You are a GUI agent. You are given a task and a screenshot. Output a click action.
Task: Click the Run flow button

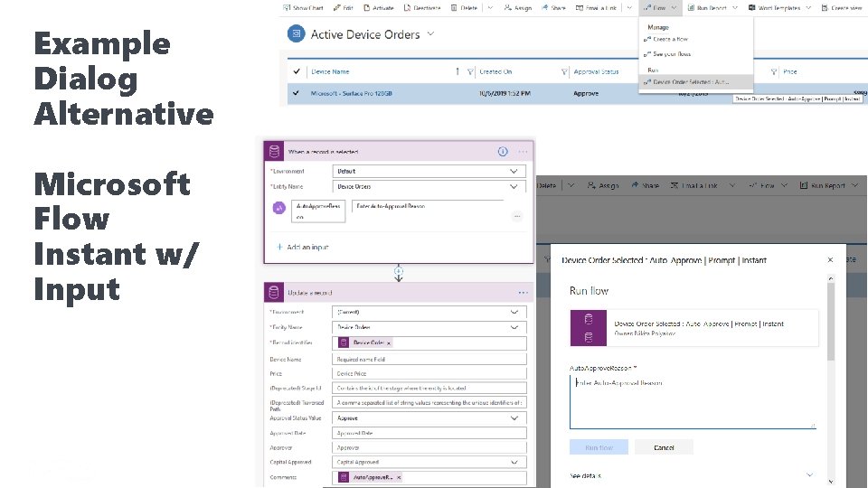tap(599, 447)
